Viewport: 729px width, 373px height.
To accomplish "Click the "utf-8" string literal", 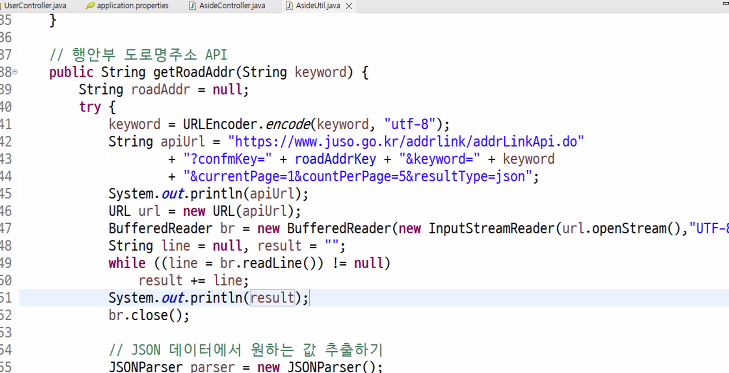I will point(410,124).
